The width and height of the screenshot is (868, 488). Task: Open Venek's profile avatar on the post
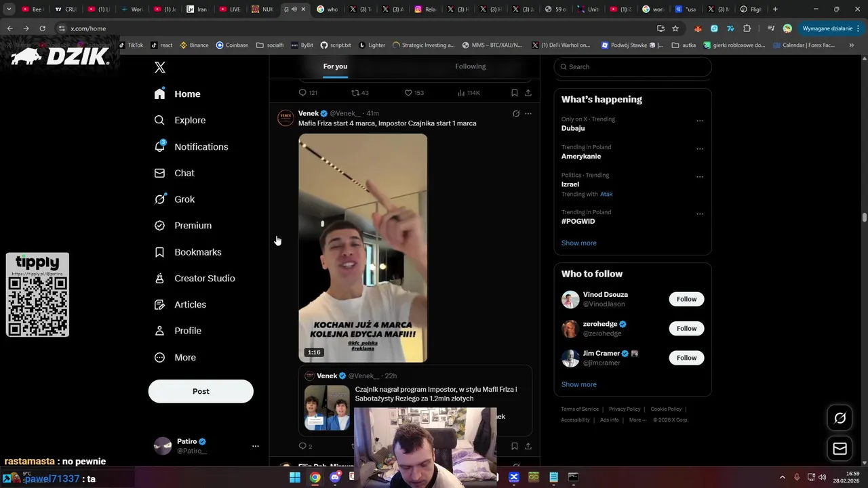(x=285, y=118)
